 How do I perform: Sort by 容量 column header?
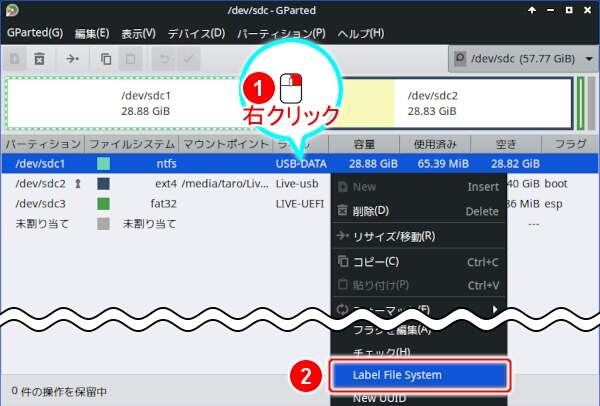(x=364, y=144)
